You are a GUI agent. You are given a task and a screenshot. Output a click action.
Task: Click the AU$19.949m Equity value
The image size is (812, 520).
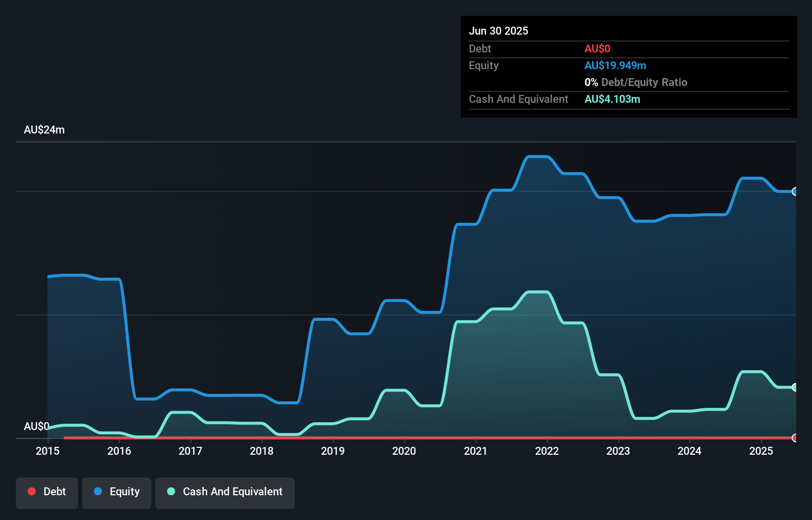point(616,65)
